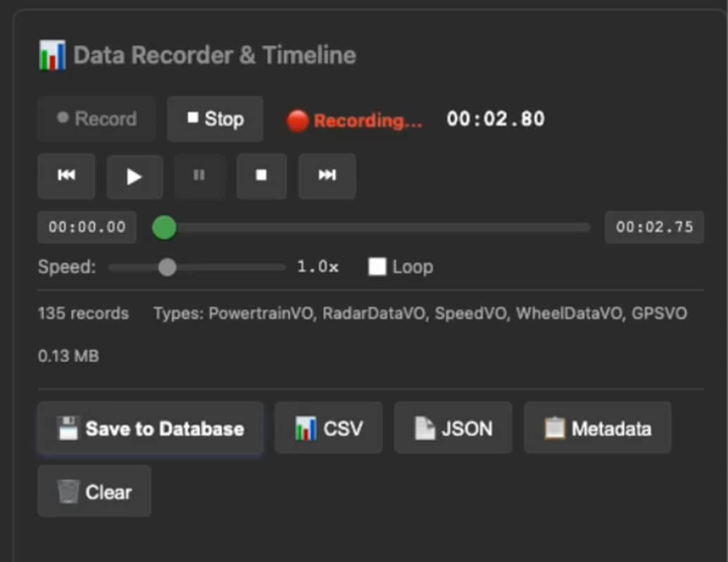Viewport: 728px width, 562px height.
Task: Click the 00:02.80 recording timer
Action: point(496,119)
